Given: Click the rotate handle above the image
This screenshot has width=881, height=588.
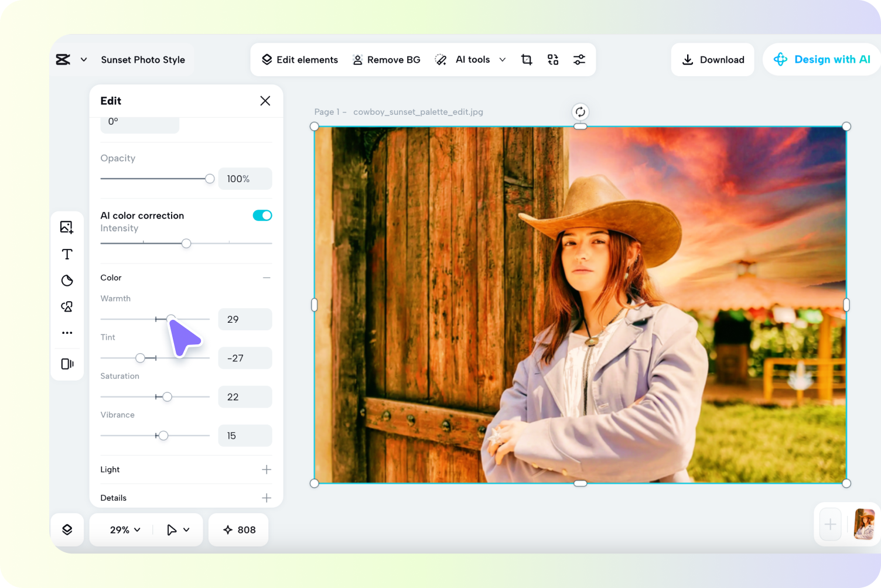Looking at the screenshot, I should (x=580, y=111).
